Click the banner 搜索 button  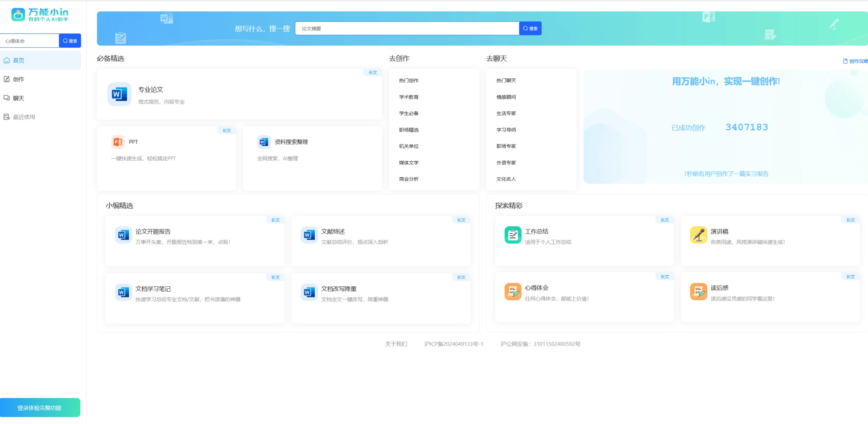(x=530, y=29)
